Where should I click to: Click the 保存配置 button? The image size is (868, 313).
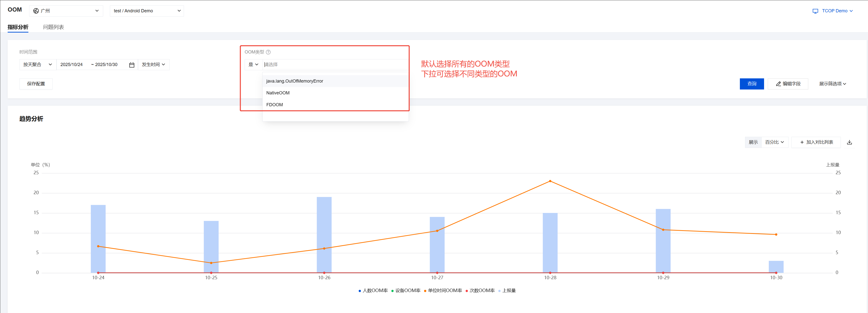click(36, 84)
